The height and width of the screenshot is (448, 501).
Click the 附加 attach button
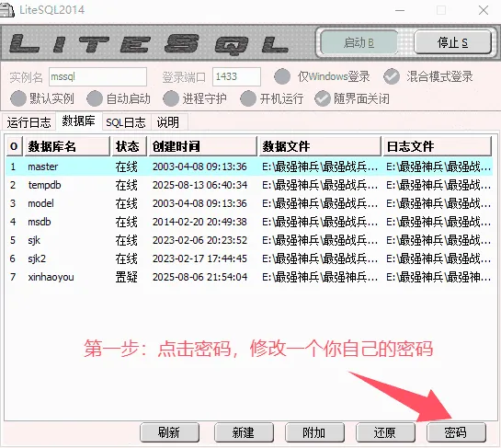(x=314, y=432)
